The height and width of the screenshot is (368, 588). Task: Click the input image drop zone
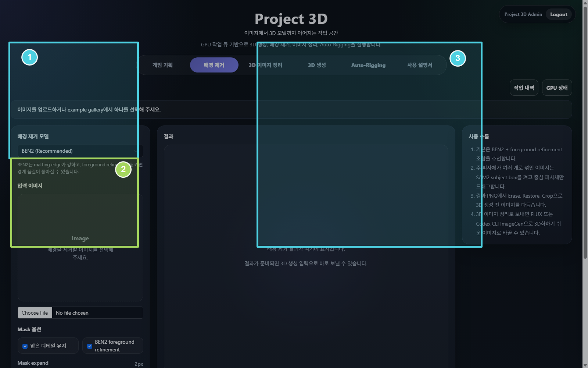[x=80, y=248]
